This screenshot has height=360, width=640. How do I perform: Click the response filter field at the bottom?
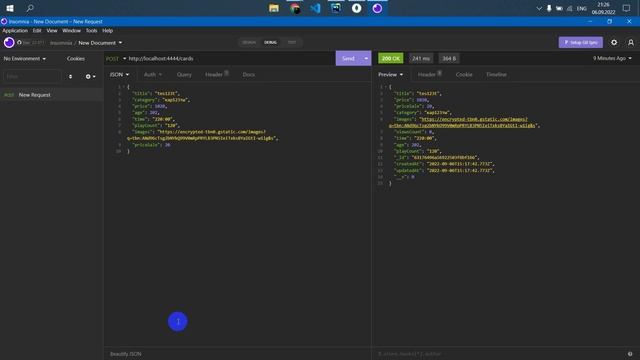pos(500,354)
